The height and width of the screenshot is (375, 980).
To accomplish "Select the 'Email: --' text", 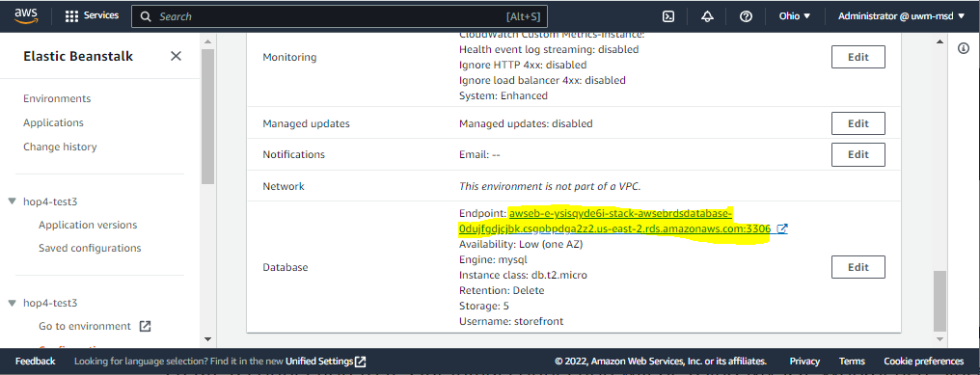I will tap(479, 154).
